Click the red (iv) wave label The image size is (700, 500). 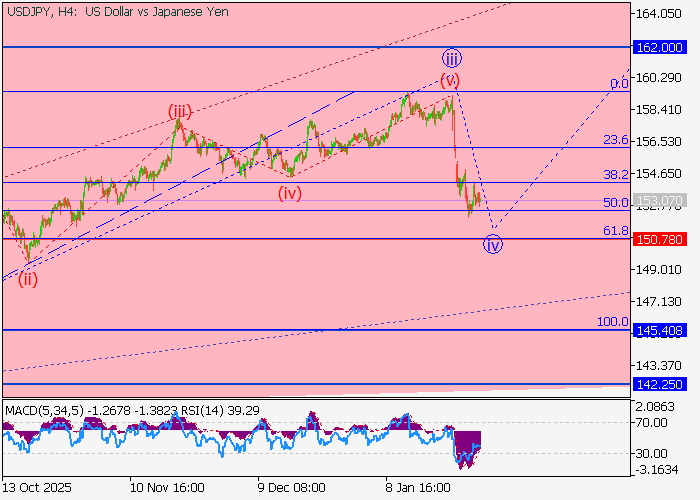[290, 193]
